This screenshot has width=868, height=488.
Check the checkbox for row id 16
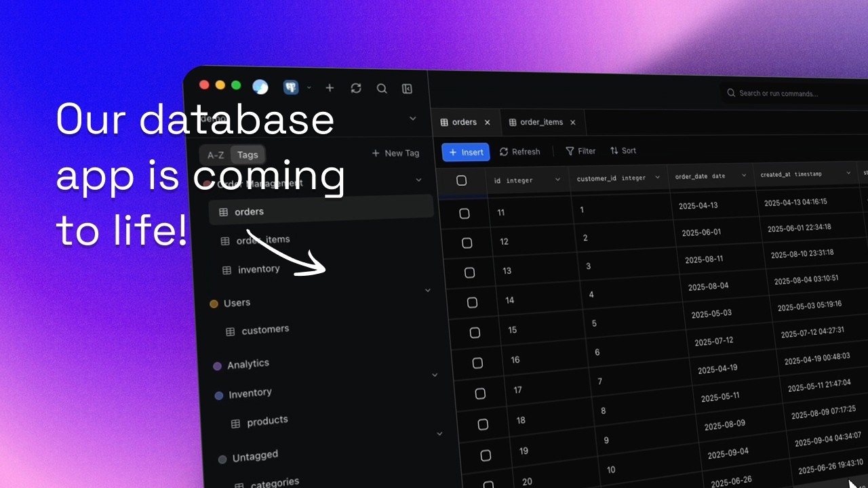[477, 363]
